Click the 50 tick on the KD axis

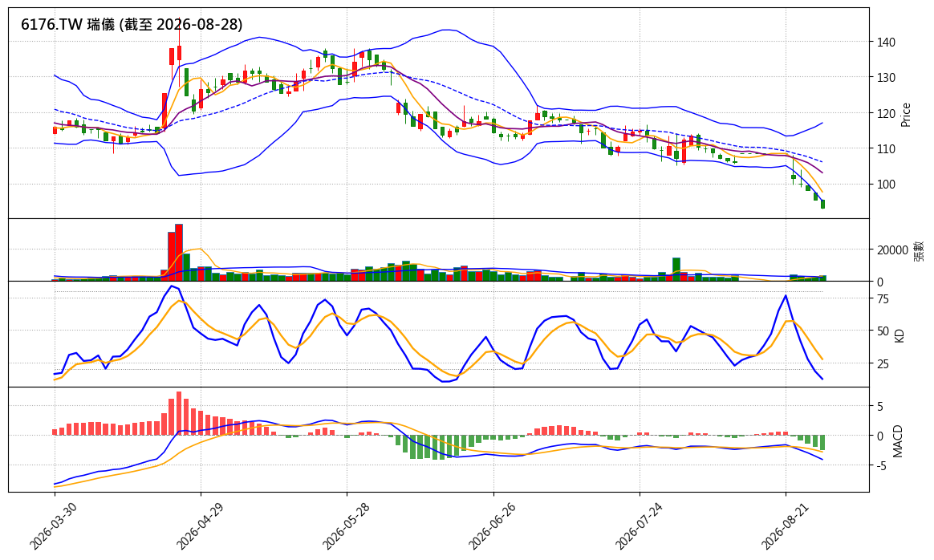[x=882, y=331]
